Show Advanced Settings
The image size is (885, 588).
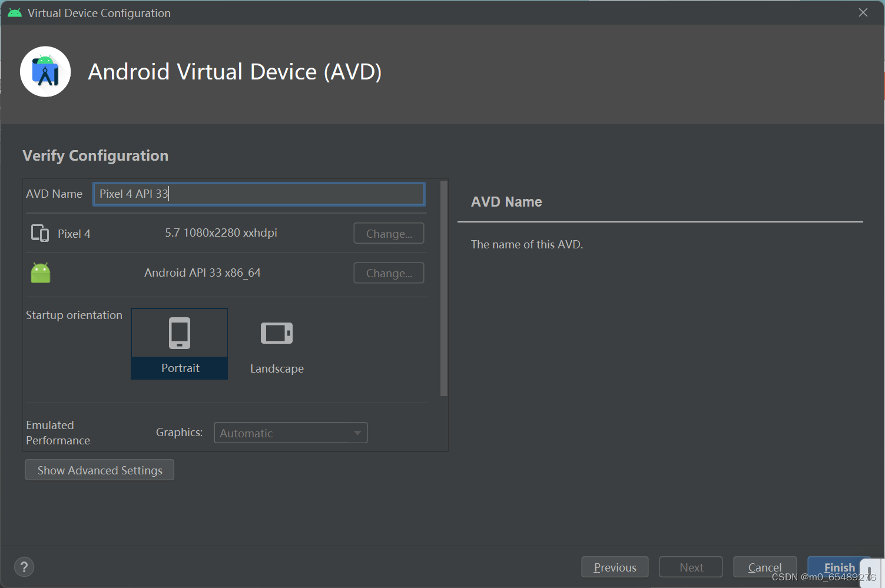(x=100, y=470)
